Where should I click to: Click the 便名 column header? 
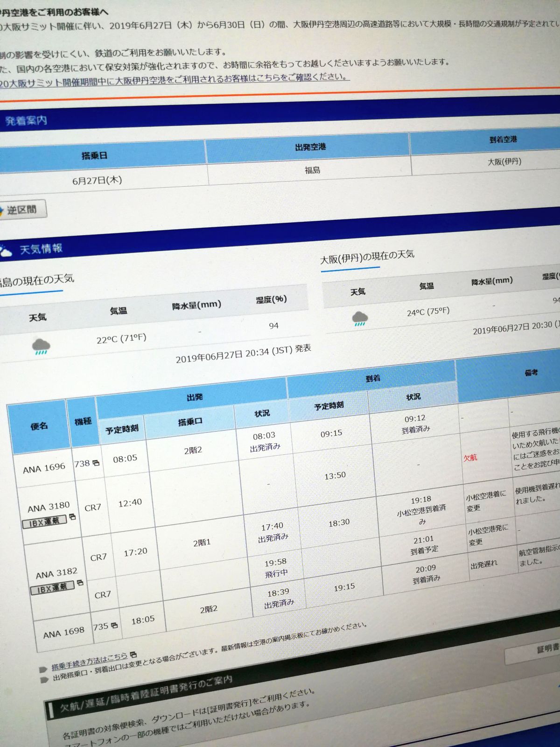coord(39,426)
